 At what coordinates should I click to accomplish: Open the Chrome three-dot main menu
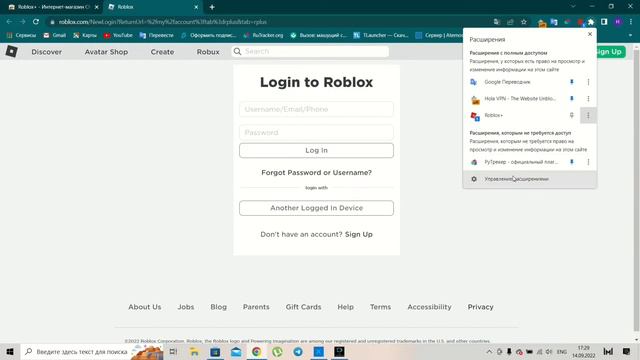coord(631,22)
